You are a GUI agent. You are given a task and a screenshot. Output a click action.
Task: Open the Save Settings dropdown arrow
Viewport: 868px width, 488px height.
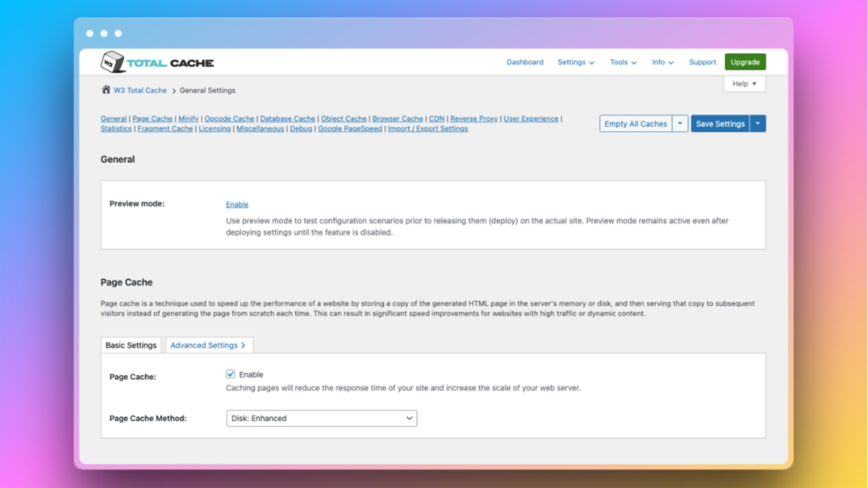[x=758, y=124]
